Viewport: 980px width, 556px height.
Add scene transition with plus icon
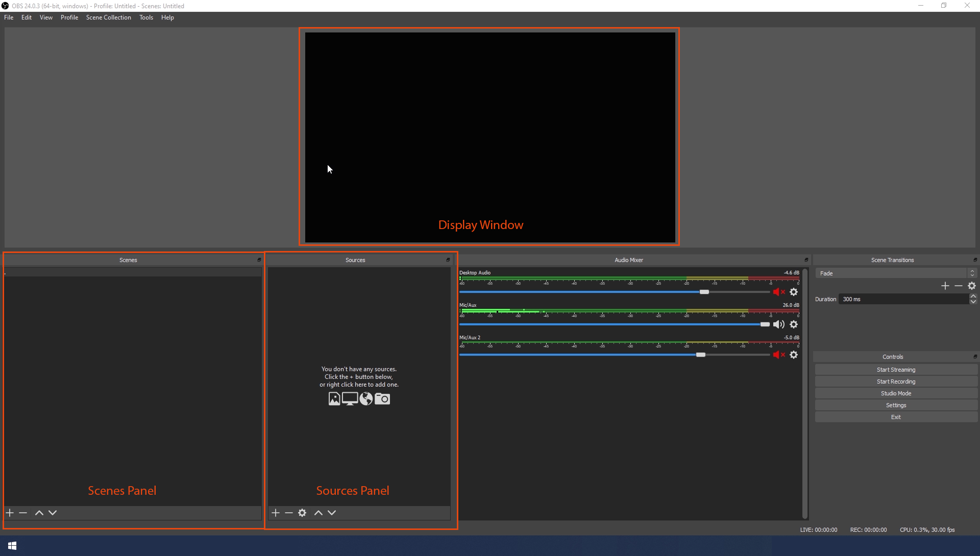(945, 286)
